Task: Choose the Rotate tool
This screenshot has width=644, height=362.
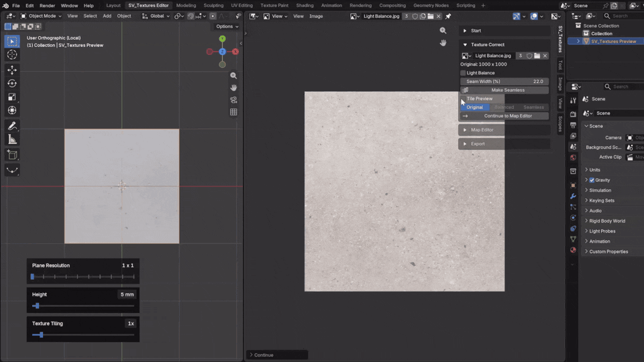Action: coord(12,83)
